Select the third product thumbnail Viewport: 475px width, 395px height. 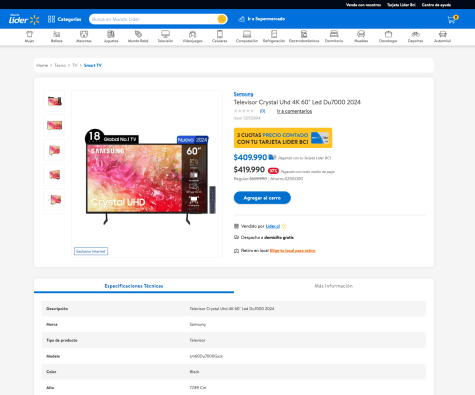coord(54,150)
